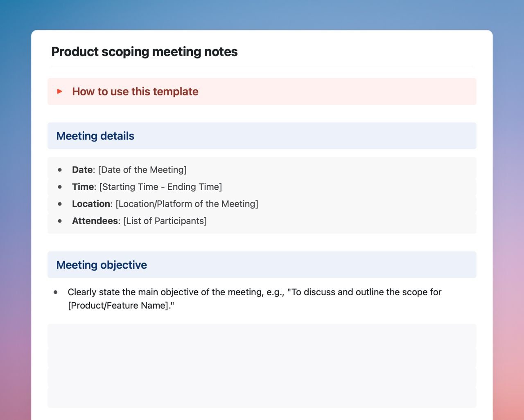Click the bolded Attendees label
The image size is (524, 420).
[95, 220]
